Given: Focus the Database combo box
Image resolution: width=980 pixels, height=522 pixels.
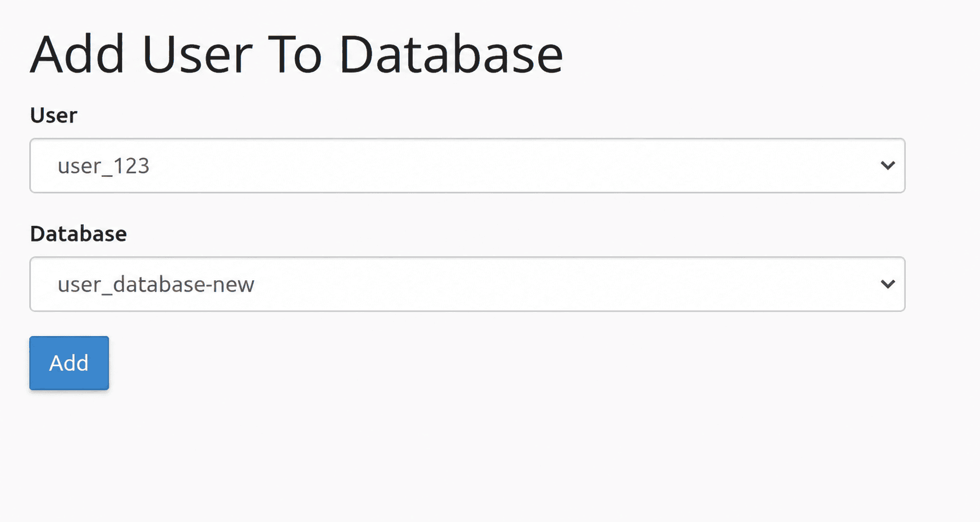Looking at the screenshot, I should (x=467, y=284).
